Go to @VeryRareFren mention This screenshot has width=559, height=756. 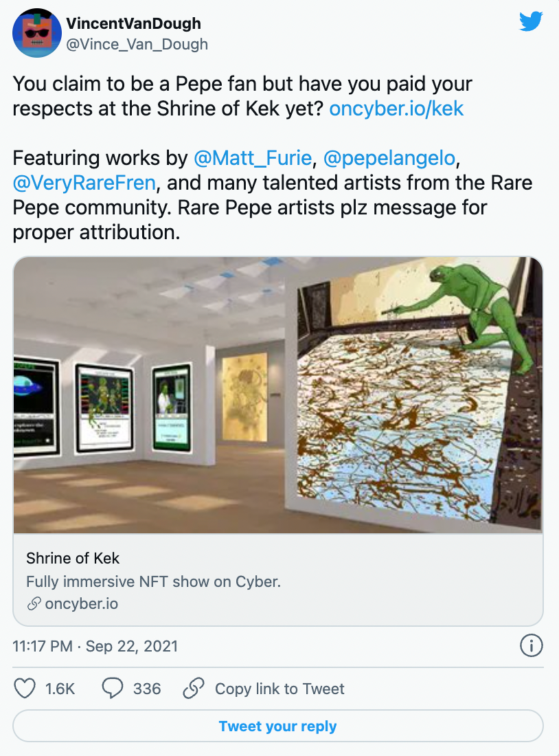(x=84, y=183)
